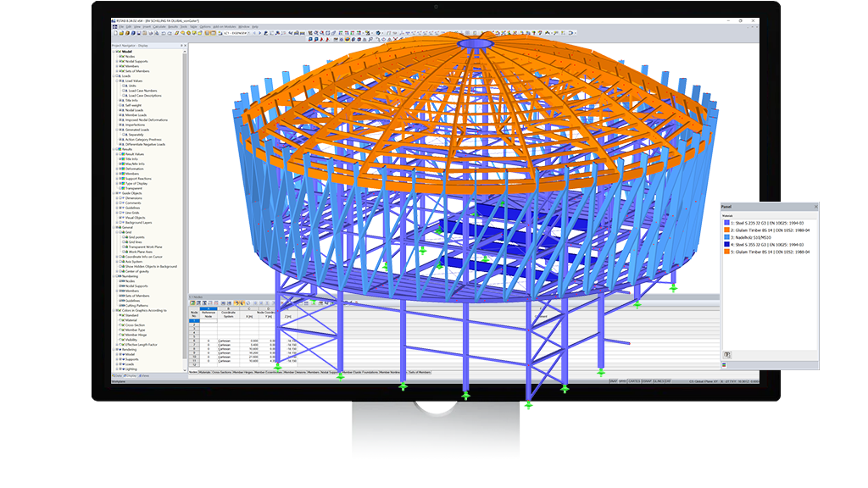Viewport: 868px width, 488px height.
Task: Toggle GRID in status bar
Action: [x=622, y=381]
